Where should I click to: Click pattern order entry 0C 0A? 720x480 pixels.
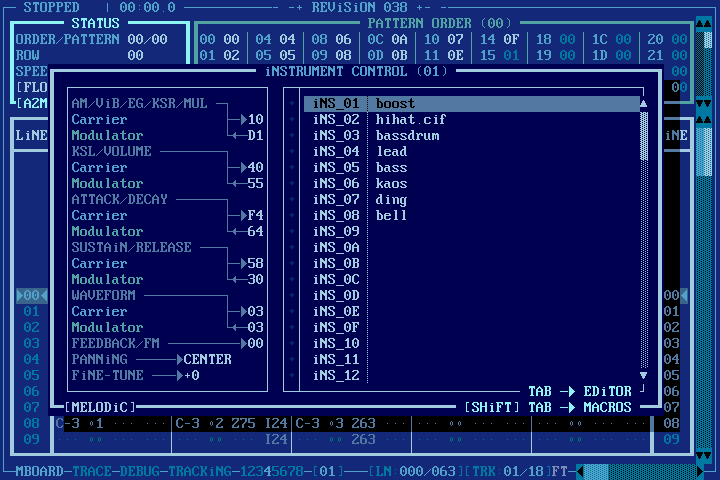coord(388,40)
